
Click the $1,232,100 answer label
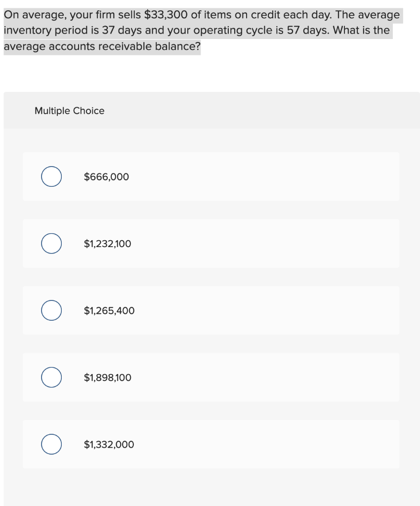pos(107,244)
